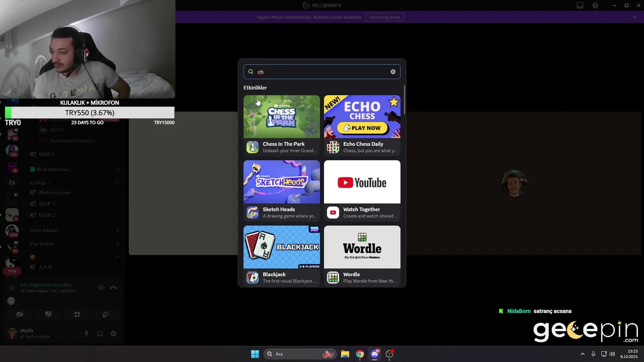This screenshot has width=644, height=362.
Task: Select the Sketch Heads banner image
Action: point(282,182)
